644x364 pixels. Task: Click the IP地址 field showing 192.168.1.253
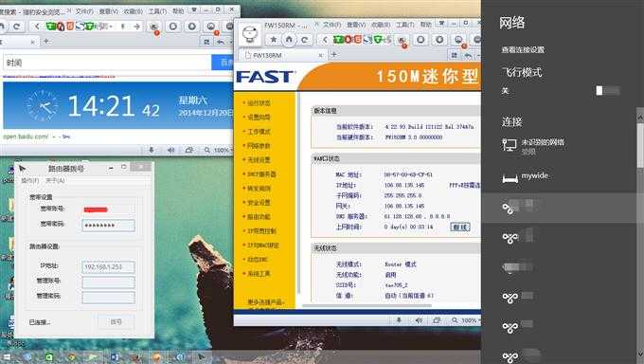pos(108,267)
